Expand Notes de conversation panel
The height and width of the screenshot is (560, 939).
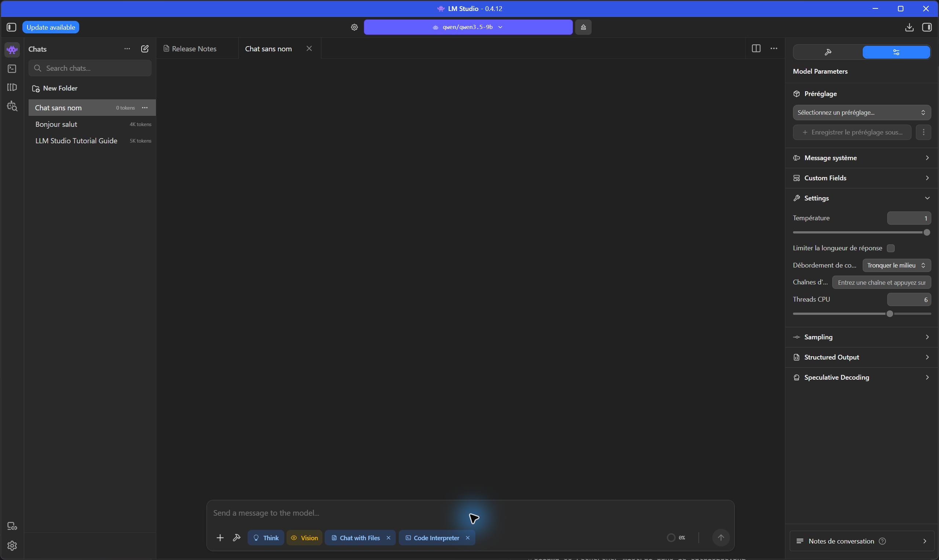point(862,541)
